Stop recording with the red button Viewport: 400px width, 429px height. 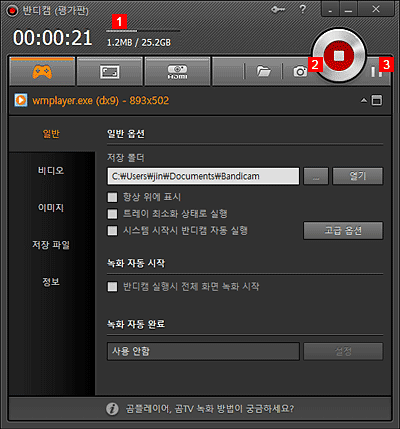tap(339, 56)
